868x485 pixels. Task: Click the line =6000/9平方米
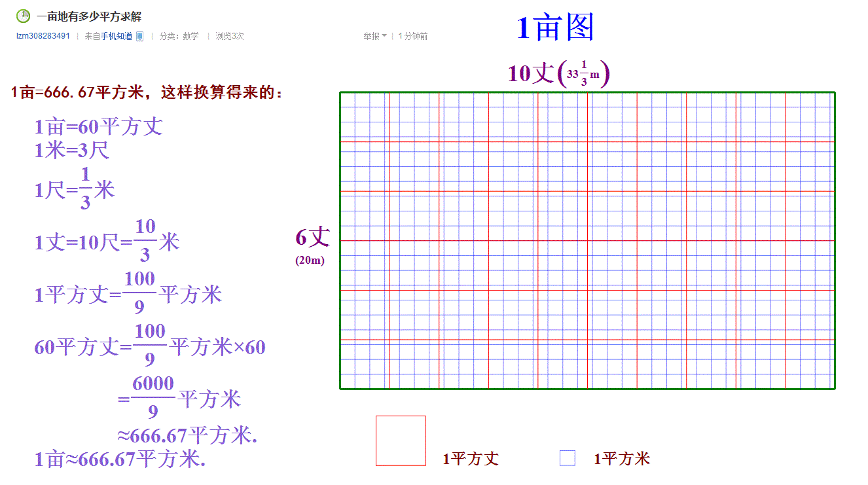pos(179,397)
